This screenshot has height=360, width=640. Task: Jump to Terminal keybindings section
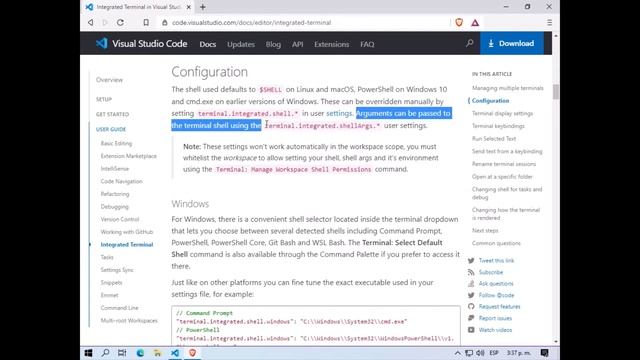coord(498,126)
